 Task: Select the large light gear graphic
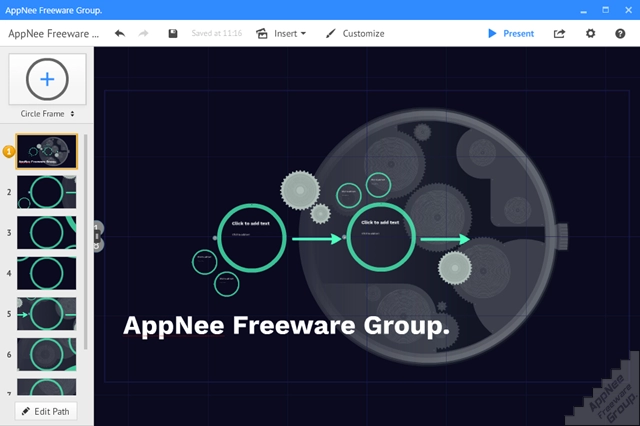tap(300, 190)
